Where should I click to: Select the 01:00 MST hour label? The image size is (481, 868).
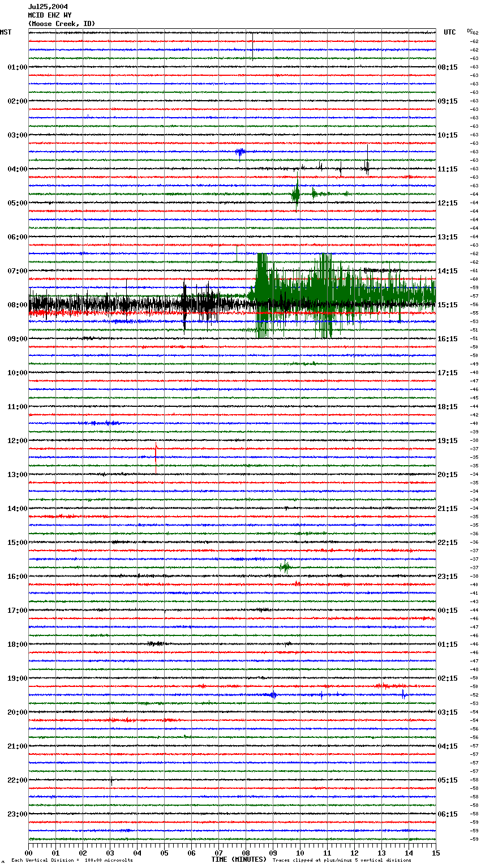18,67
